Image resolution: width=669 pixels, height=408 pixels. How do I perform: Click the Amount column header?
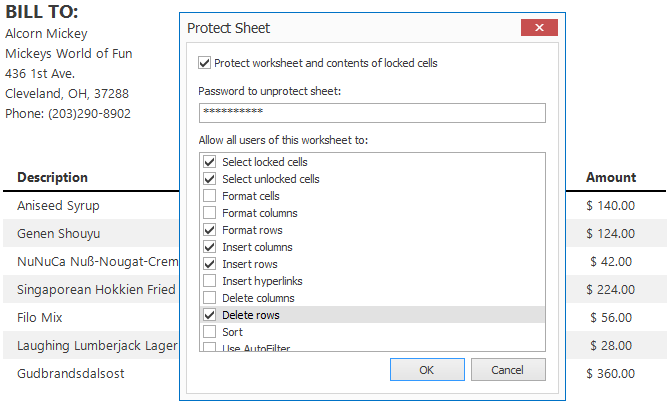[x=610, y=178]
